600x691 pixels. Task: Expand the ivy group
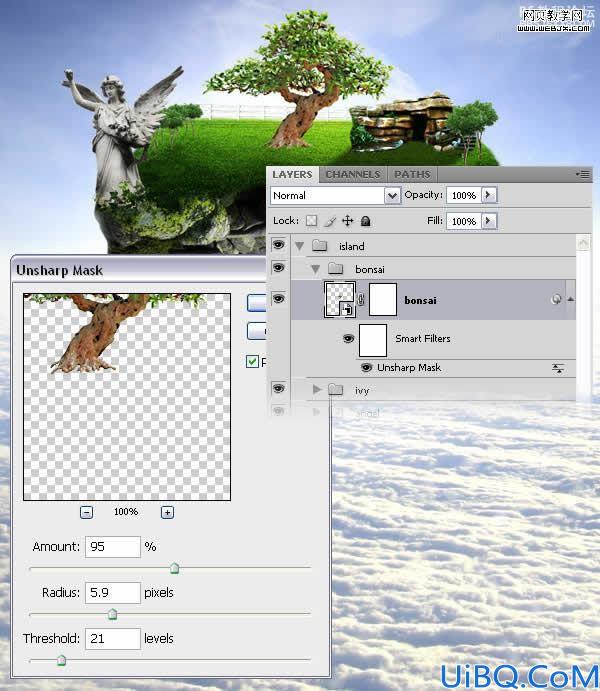click(317, 389)
